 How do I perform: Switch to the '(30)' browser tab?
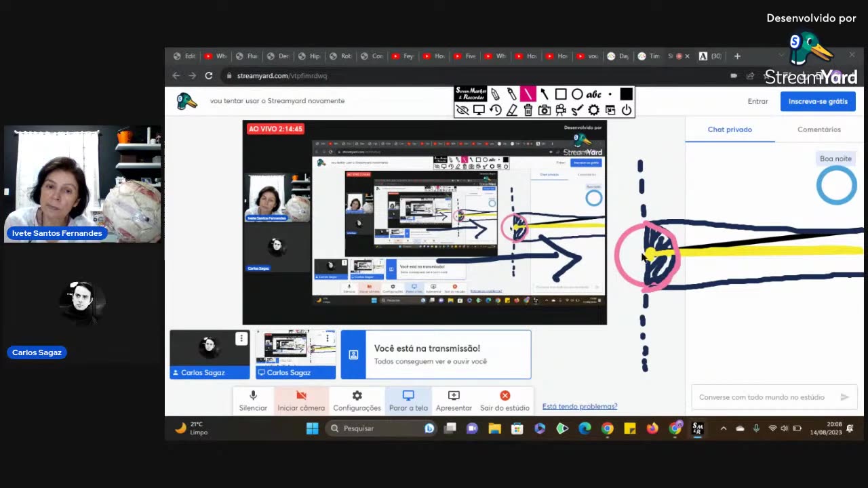(711, 56)
